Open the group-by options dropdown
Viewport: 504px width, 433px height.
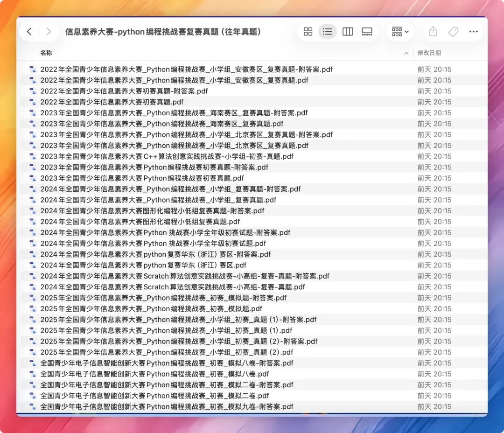tap(400, 32)
